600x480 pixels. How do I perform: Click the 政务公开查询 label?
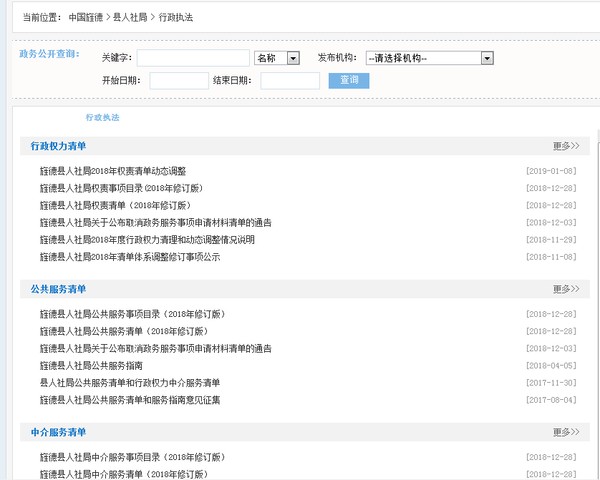(x=49, y=54)
